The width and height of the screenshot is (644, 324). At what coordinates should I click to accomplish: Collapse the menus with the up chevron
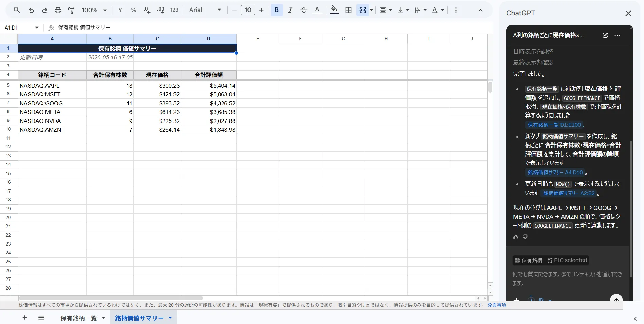(480, 10)
